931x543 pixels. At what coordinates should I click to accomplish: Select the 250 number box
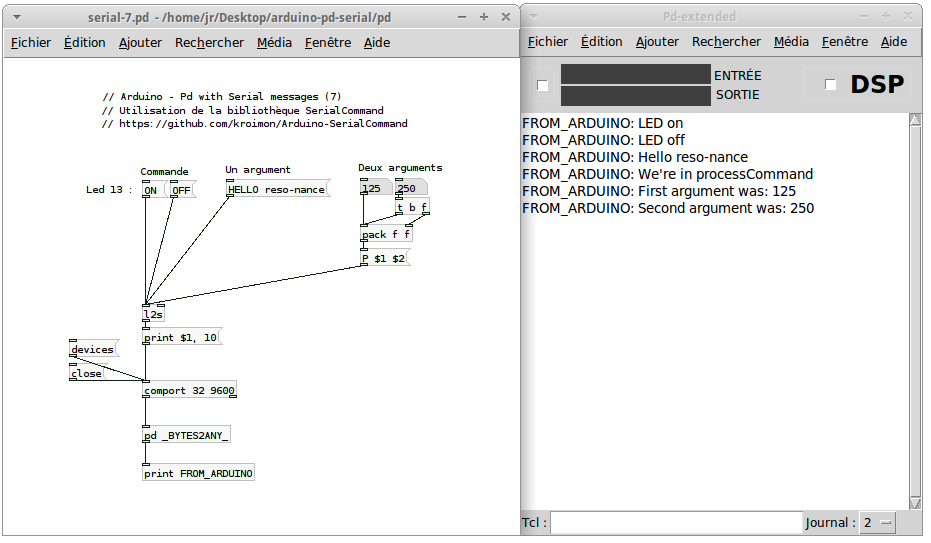(411, 188)
